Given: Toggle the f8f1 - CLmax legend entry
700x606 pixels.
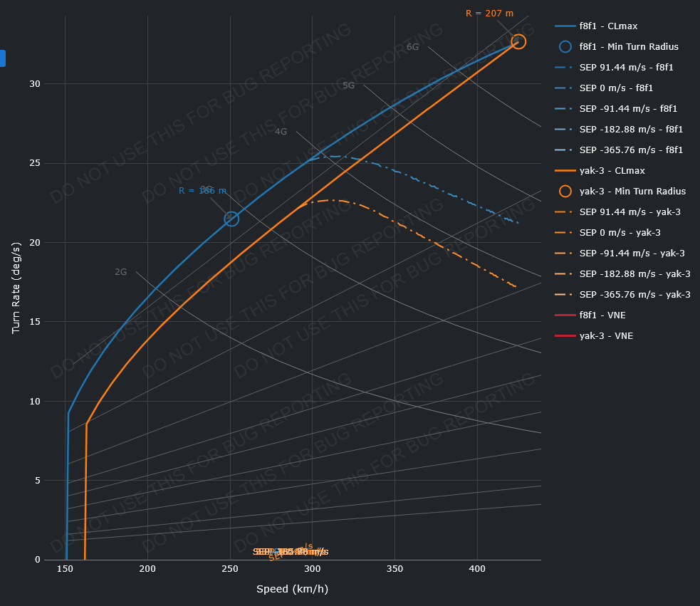Looking at the screenshot, I should coord(608,26).
